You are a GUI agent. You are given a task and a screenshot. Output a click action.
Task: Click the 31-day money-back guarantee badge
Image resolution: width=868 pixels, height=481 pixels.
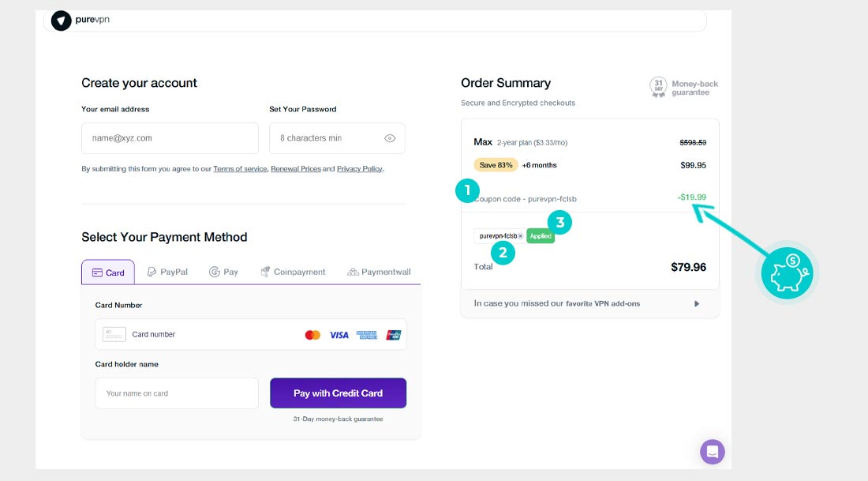point(684,88)
